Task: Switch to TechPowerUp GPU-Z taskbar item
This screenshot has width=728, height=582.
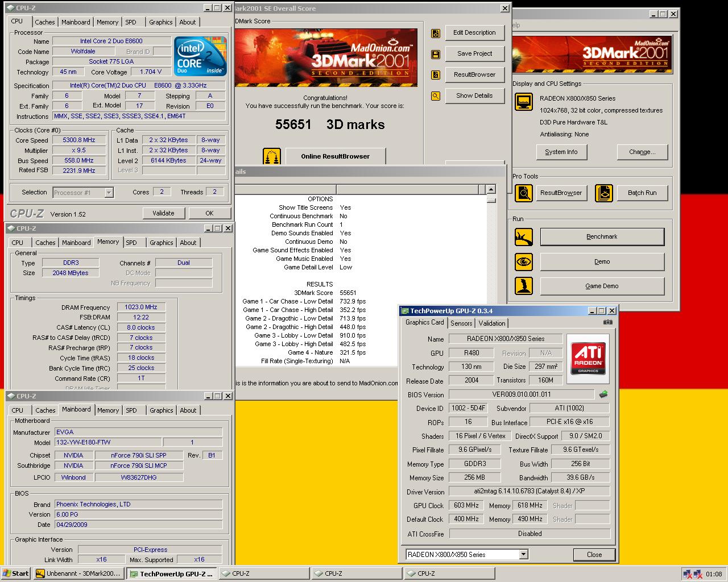Action: pos(172,573)
